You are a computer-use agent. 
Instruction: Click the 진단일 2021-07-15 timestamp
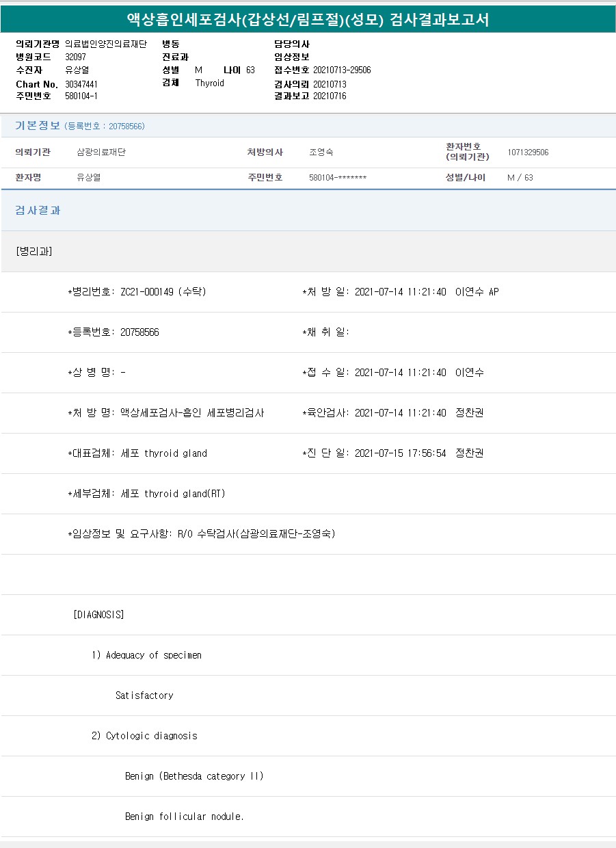400,453
